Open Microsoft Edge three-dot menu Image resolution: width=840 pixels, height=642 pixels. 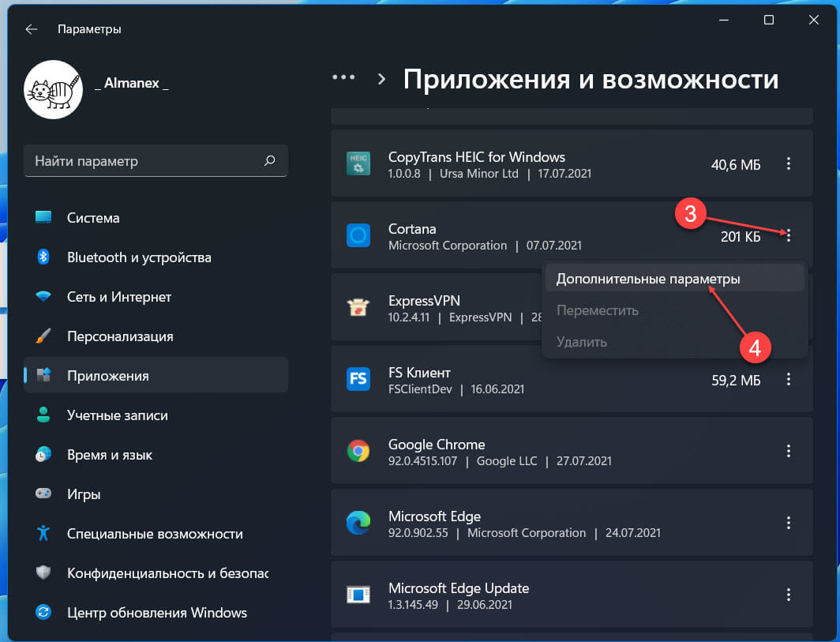pyautogui.click(x=788, y=523)
